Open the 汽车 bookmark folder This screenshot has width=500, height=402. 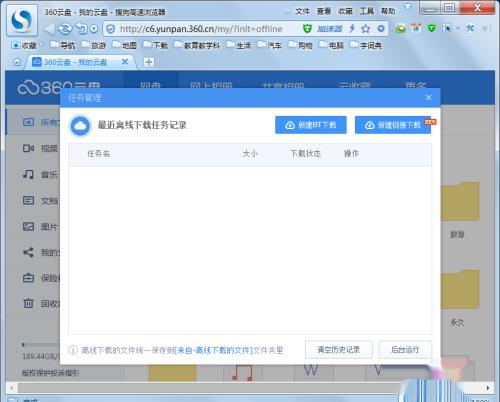pos(270,45)
